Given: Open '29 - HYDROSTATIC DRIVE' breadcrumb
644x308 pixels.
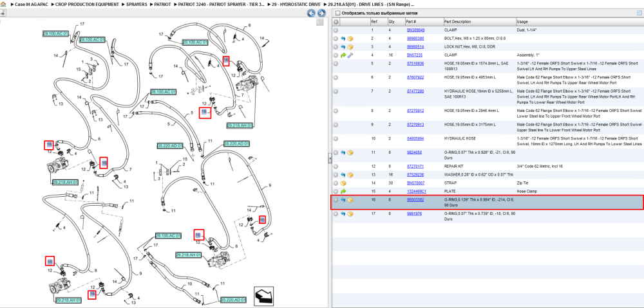Looking at the screenshot, I should point(296,4).
